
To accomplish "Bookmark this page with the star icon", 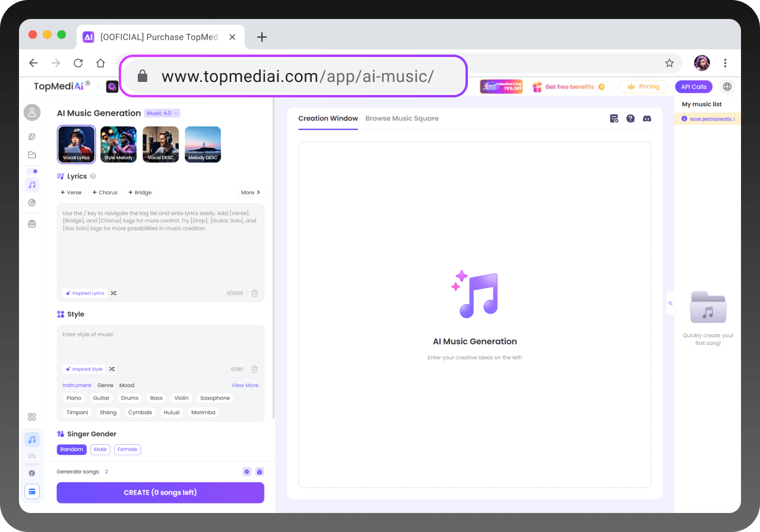I will [669, 63].
